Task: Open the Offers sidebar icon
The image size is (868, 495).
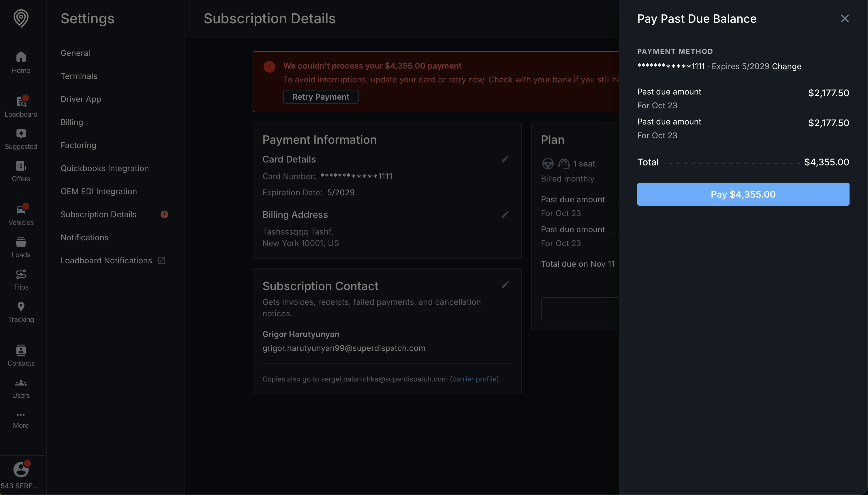Action: click(21, 172)
